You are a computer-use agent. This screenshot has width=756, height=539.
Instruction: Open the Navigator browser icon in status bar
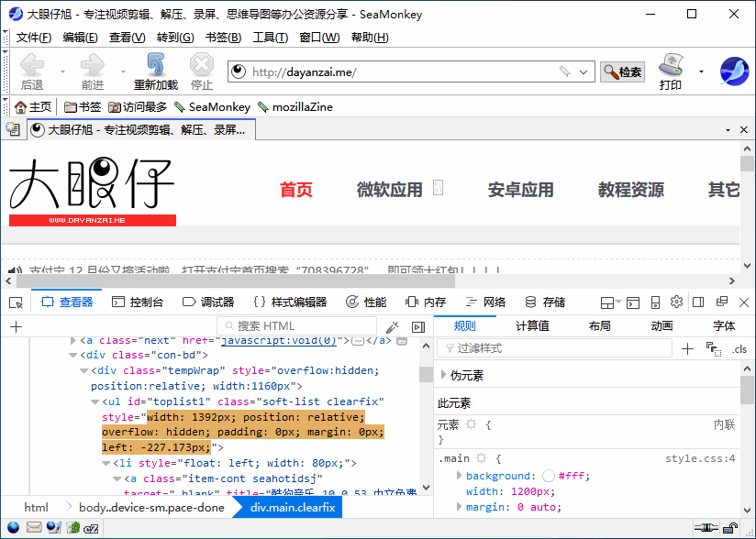13,528
